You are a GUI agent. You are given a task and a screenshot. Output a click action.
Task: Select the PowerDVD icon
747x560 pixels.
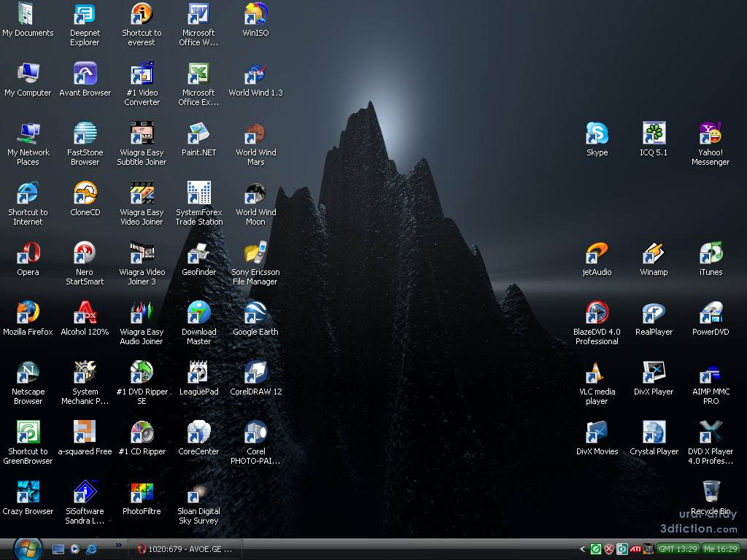pos(711,312)
